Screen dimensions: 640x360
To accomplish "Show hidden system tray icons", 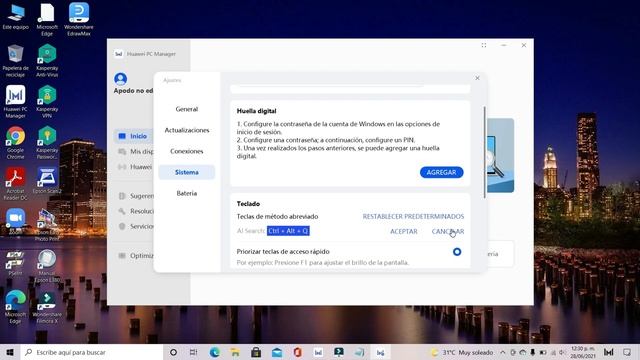I will (x=502, y=352).
